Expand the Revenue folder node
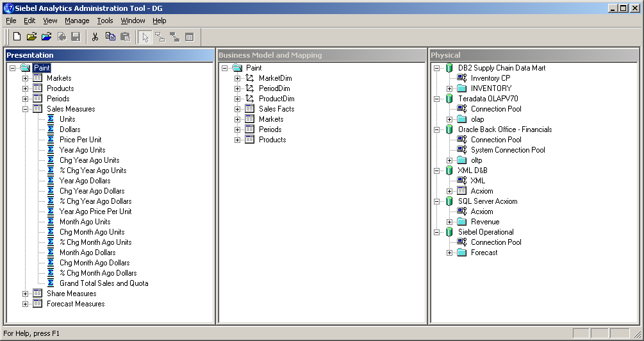The image size is (644, 341). tap(450, 222)
